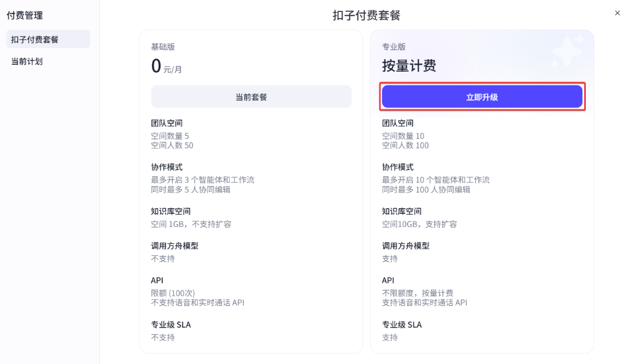Click 团队空间 heading in 基础版
Screen dimensions: 628x364
click(x=167, y=123)
